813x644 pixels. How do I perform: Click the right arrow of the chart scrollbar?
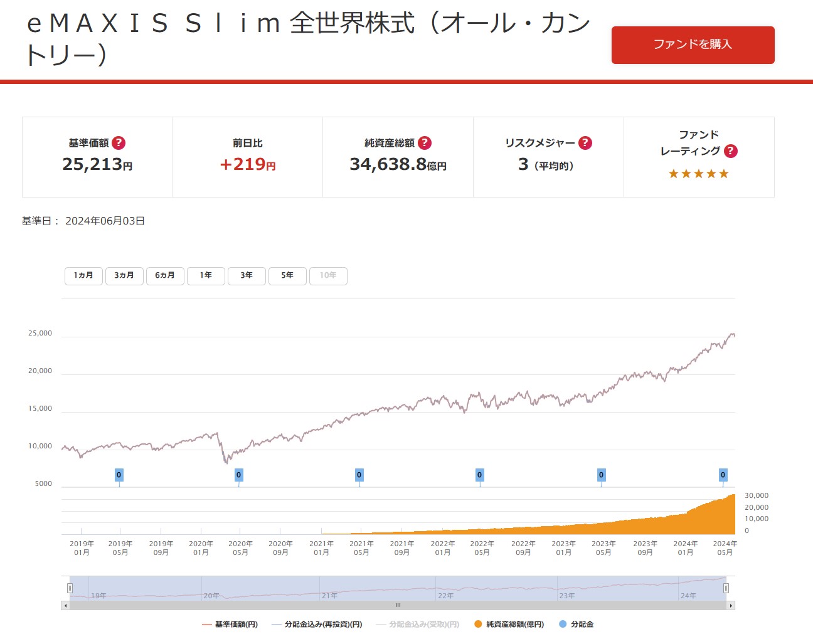pos(731,606)
